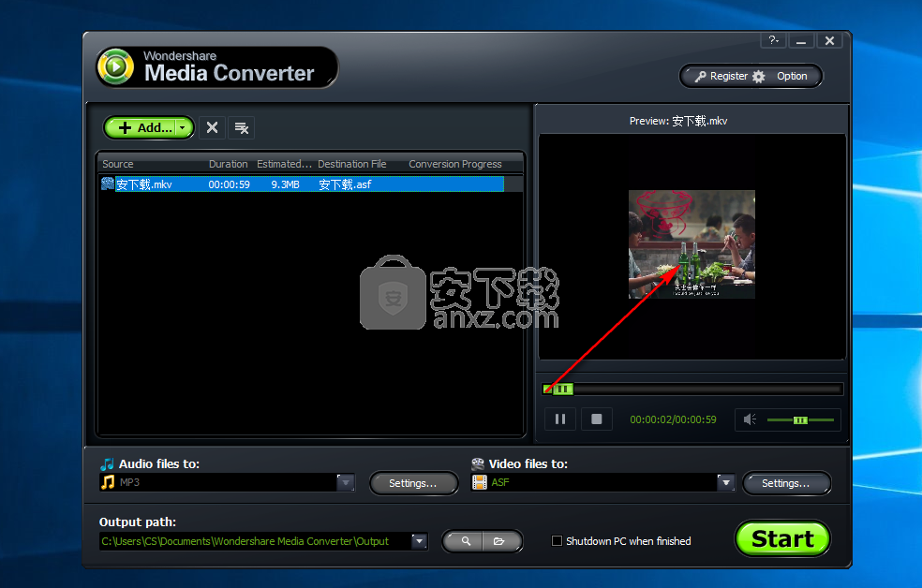Mute the preview audio speaker icon
The width and height of the screenshot is (922, 588).
click(x=750, y=419)
